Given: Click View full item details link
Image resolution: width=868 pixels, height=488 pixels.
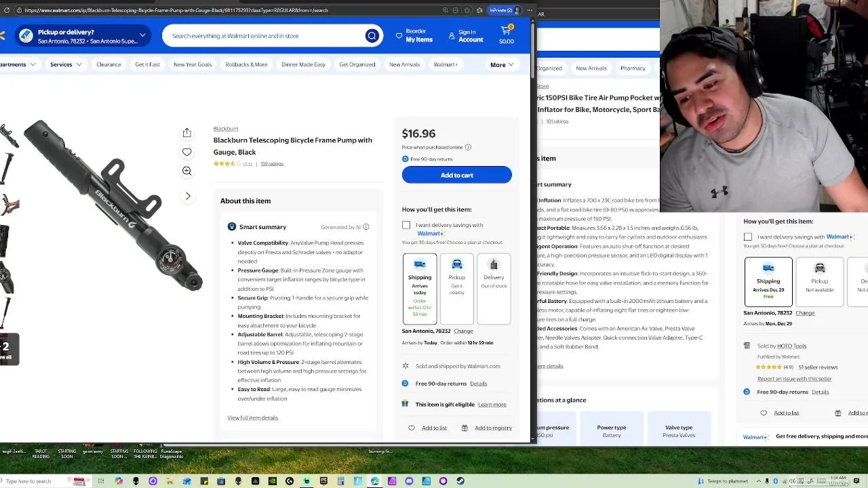Looking at the screenshot, I should point(252,418).
